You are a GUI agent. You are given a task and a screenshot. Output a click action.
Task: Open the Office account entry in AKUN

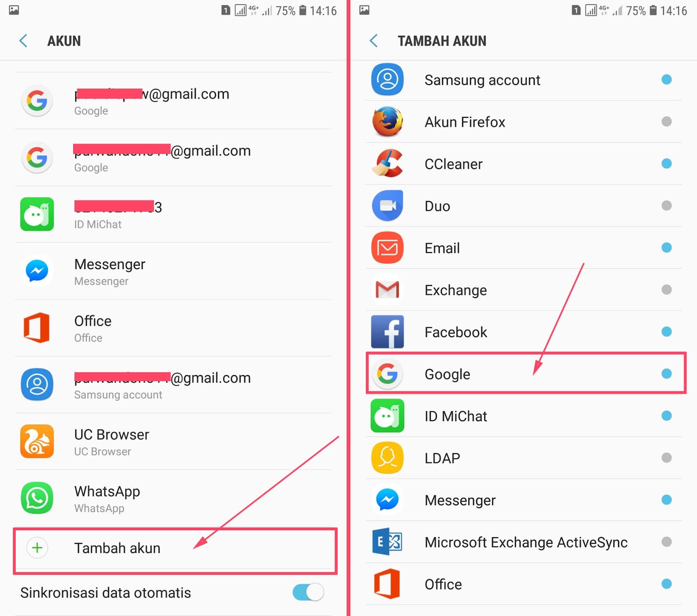click(173, 328)
